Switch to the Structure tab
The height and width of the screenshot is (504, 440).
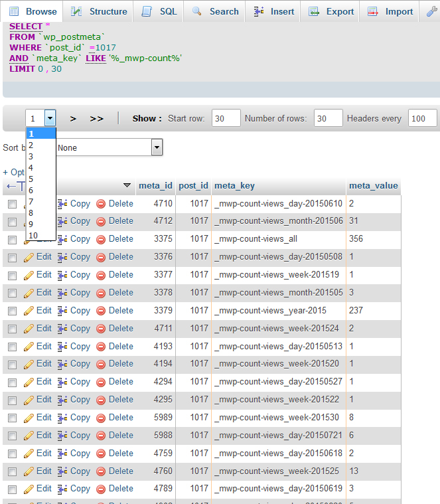[x=99, y=11]
